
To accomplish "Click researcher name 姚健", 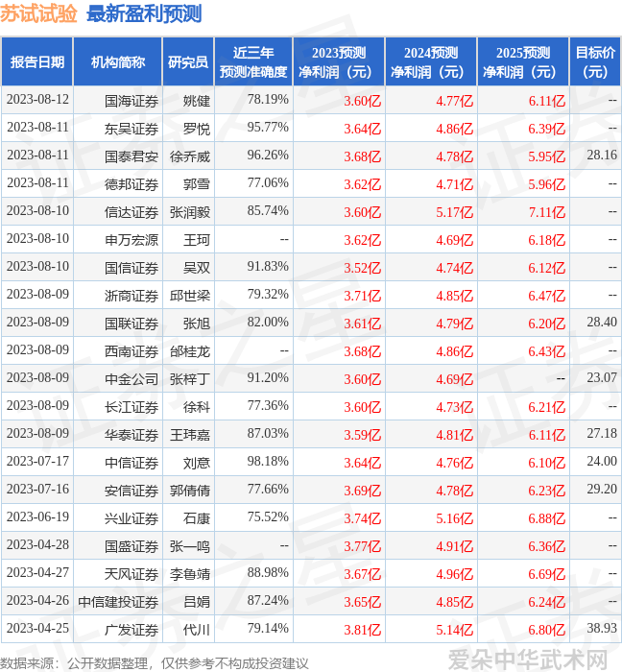I will click(197, 101).
